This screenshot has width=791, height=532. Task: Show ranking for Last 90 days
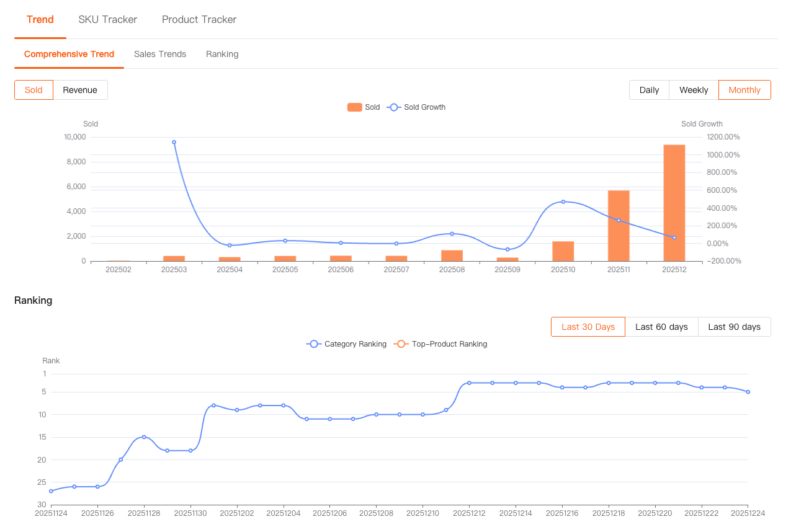point(734,327)
